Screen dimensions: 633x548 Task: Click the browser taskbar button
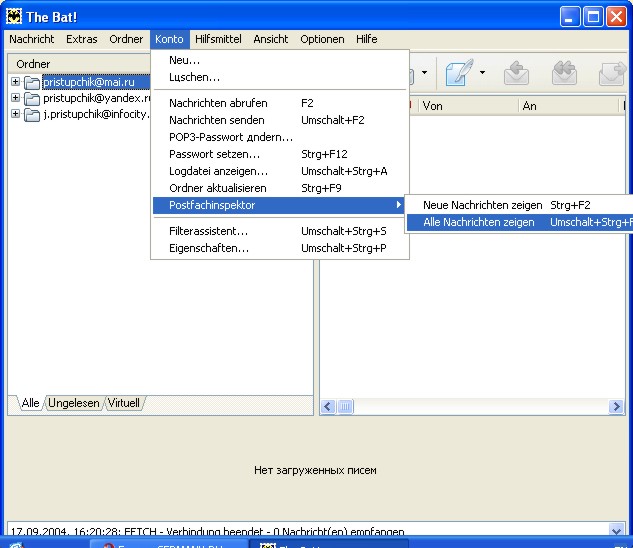pyautogui.click(x=168, y=544)
